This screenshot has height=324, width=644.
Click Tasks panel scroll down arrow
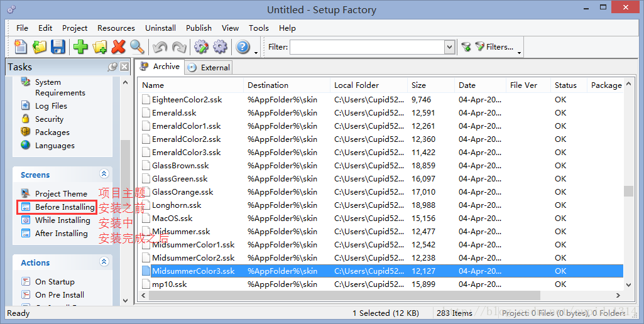(125, 301)
